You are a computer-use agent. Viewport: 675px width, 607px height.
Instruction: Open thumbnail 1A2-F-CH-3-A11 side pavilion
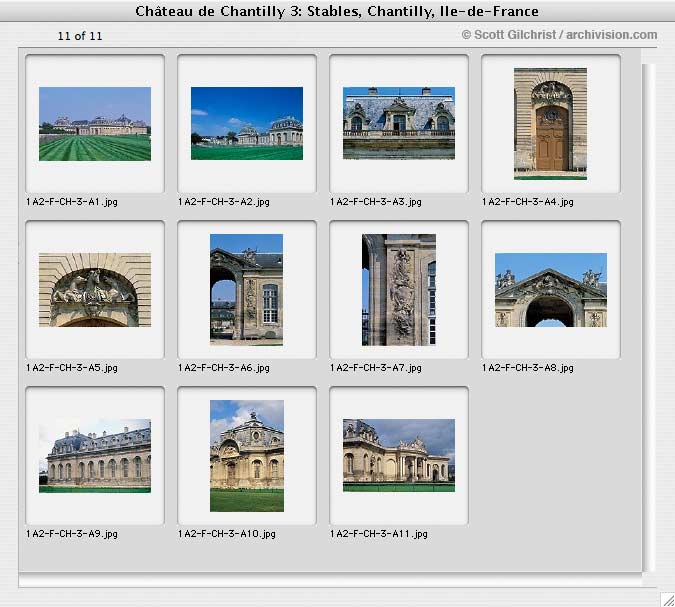(x=399, y=455)
